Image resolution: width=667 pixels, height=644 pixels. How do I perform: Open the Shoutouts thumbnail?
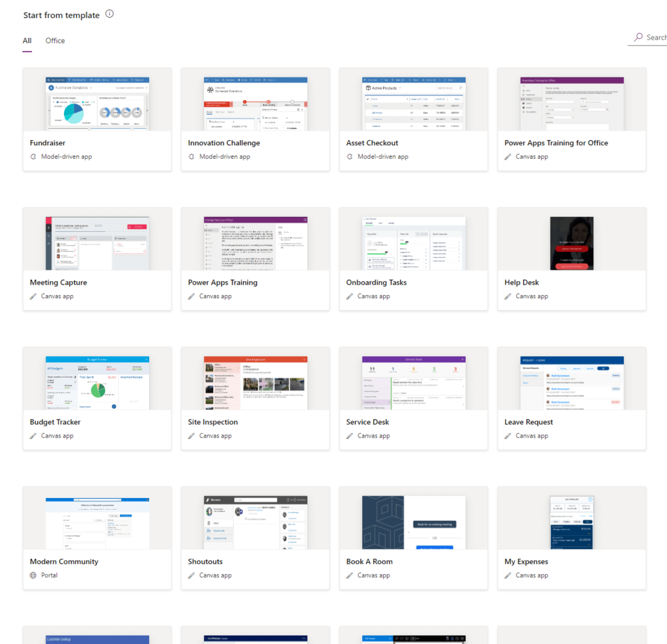(255, 522)
